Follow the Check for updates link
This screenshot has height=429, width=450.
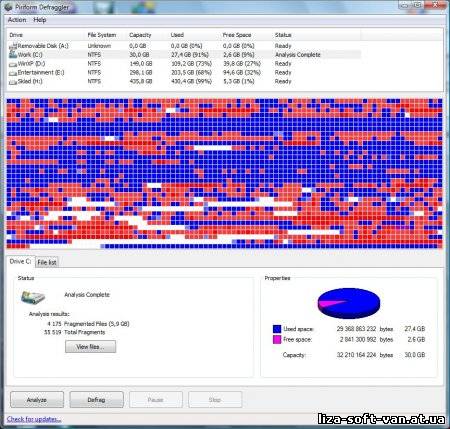pyautogui.click(x=34, y=419)
